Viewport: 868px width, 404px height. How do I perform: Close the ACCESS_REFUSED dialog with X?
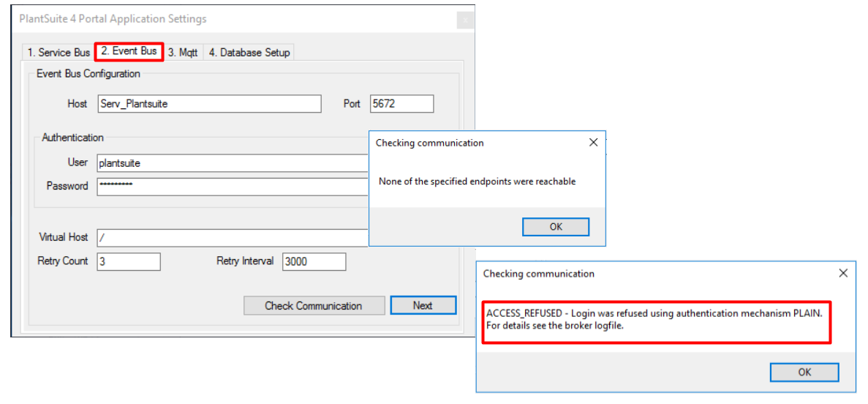tap(843, 273)
